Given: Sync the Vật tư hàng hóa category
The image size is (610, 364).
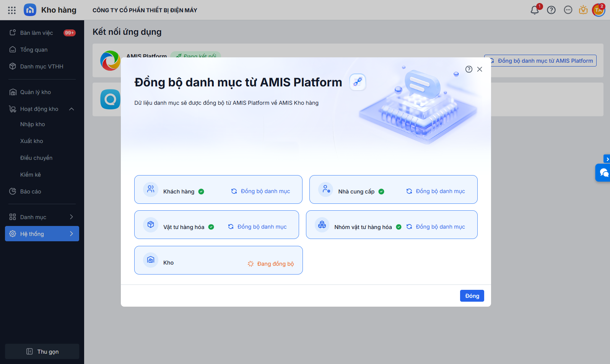Looking at the screenshot, I should [257, 227].
